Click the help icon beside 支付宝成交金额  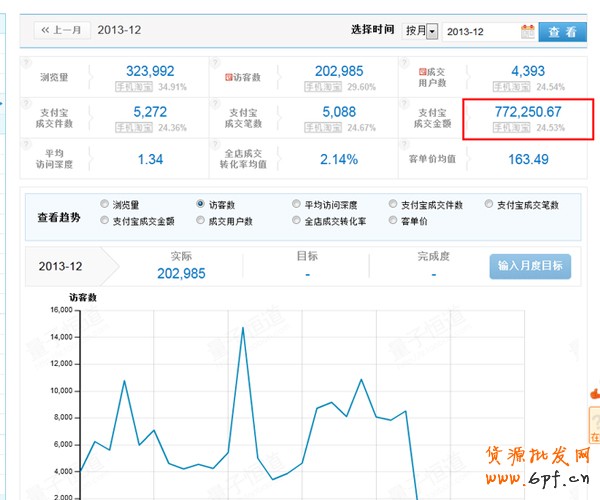click(404, 103)
